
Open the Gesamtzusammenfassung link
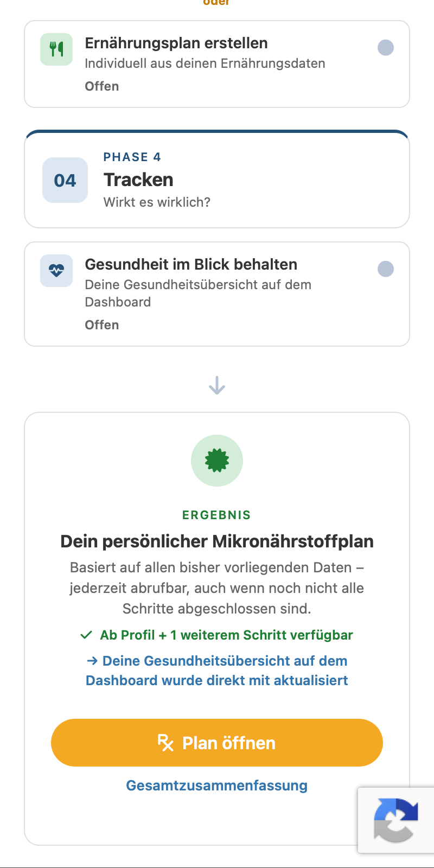click(217, 786)
